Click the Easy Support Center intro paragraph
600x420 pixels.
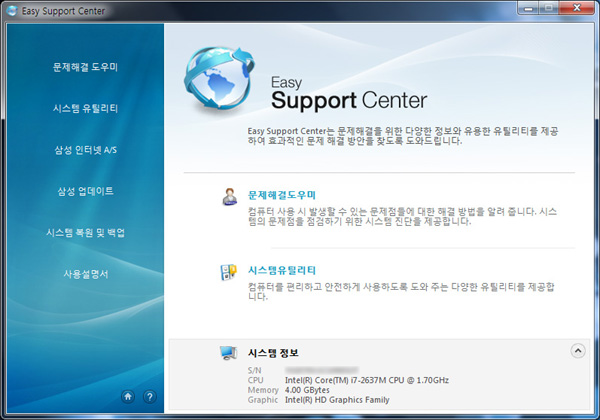(x=403, y=136)
